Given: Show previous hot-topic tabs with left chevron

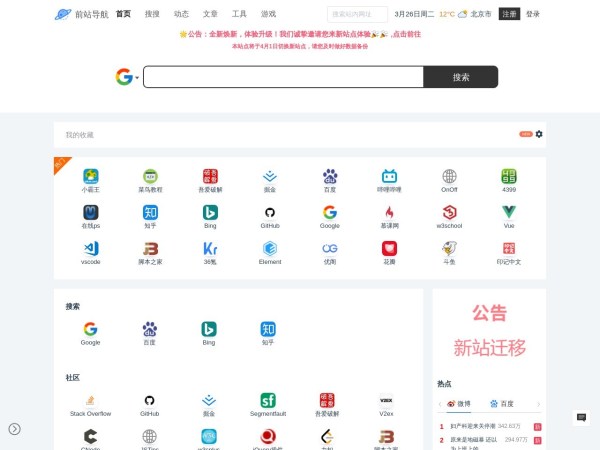Looking at the screenshot, I should coord(440,404).
